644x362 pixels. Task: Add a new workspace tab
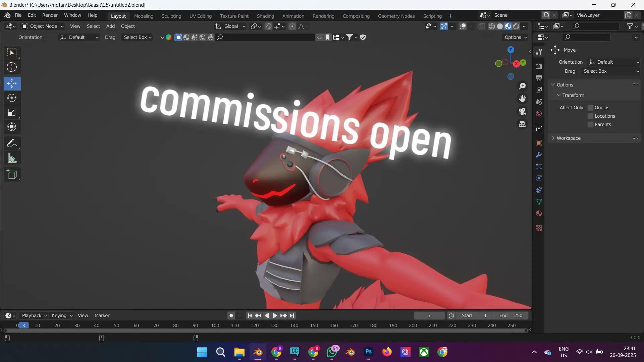(450, 16)
